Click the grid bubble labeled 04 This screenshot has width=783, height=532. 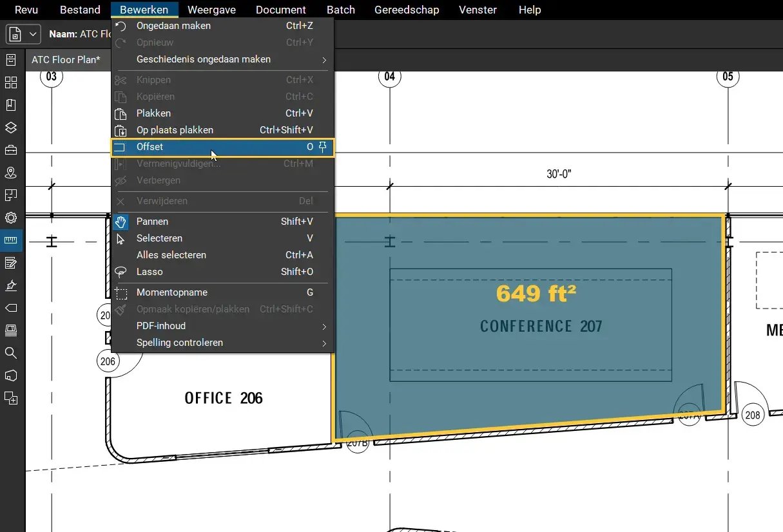click(x=389, y=77)
